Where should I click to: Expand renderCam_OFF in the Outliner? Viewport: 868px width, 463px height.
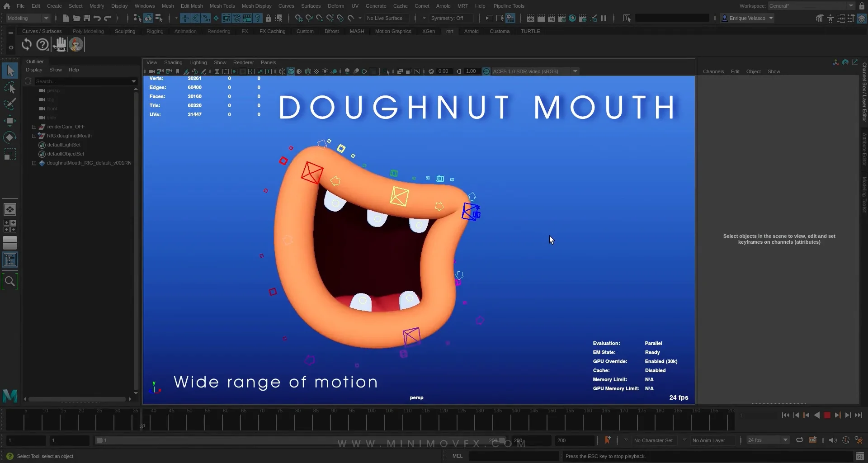[x=33, y=127]
